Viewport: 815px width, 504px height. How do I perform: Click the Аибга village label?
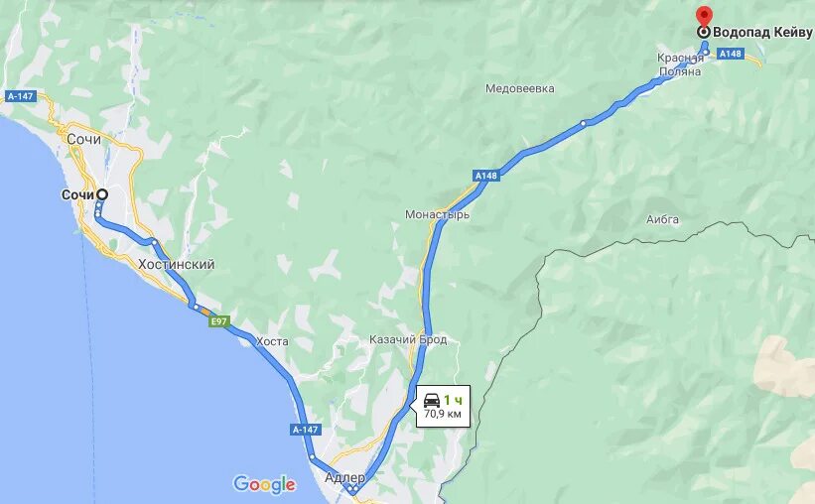tap(663, 219)
